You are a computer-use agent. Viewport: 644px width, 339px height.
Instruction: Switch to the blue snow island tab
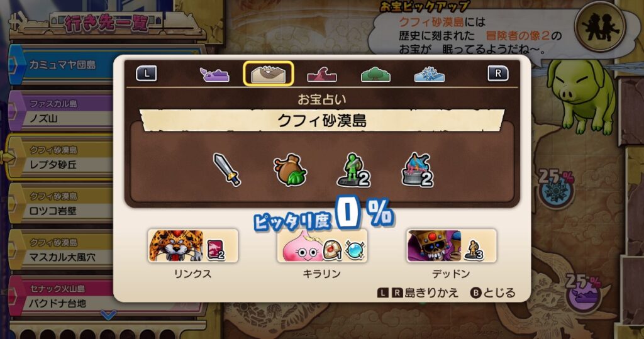point(429,75)
